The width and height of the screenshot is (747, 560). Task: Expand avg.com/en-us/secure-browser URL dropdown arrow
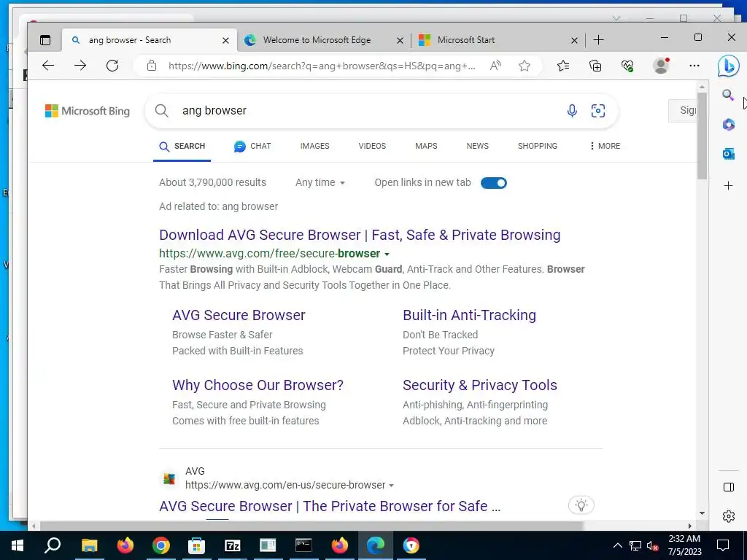point(391,486)
